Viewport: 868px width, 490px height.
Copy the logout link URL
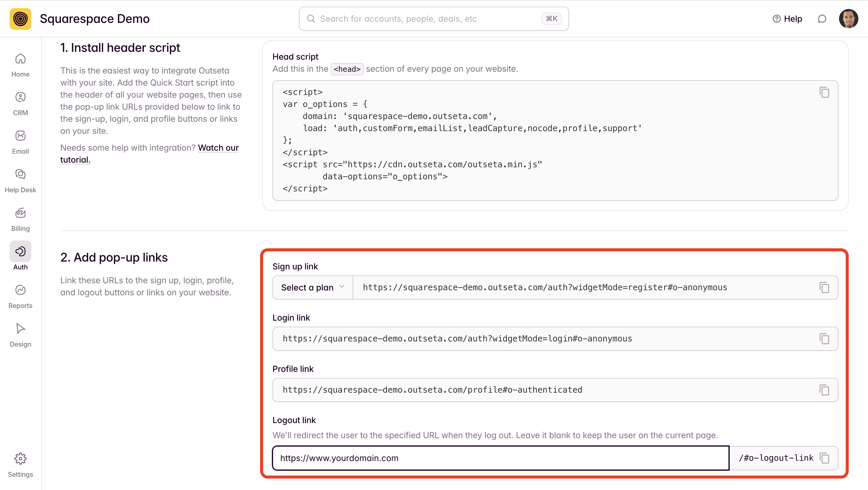824,458
